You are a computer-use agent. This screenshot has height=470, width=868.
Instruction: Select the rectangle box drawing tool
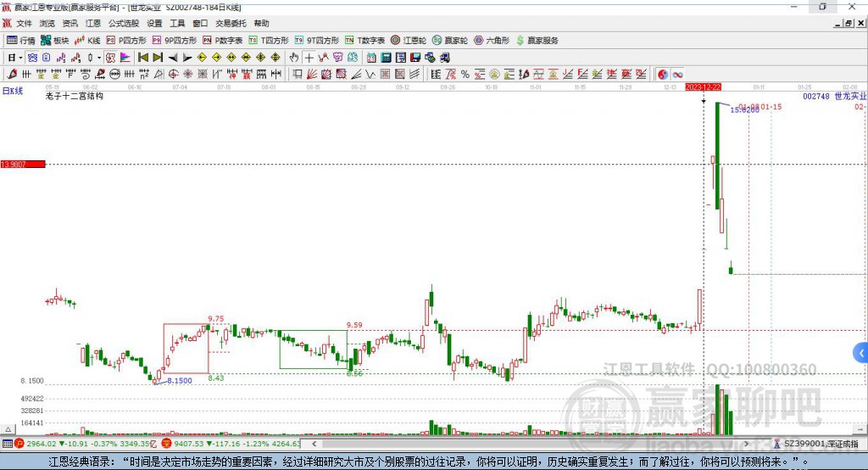tap(297, 75)
